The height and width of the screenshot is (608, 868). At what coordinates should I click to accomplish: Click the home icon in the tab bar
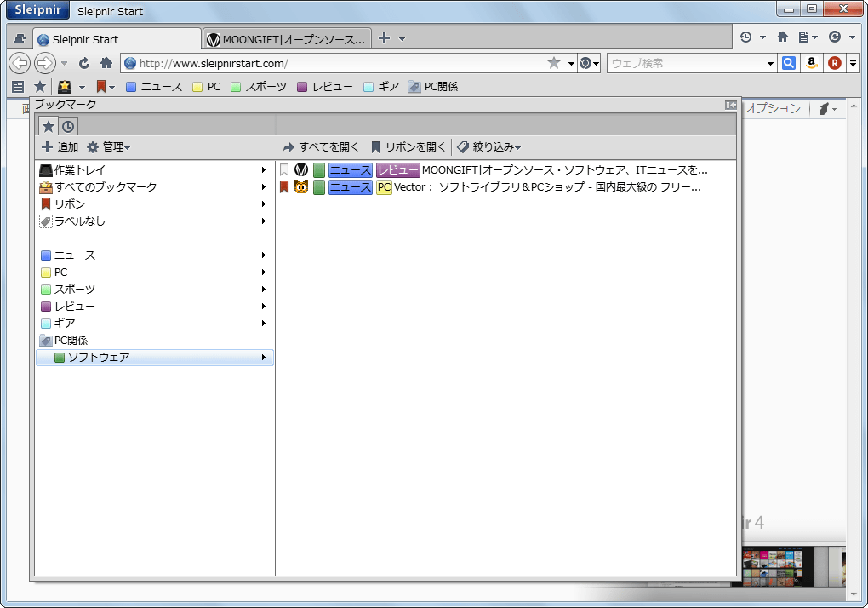[x=783, y=37]
